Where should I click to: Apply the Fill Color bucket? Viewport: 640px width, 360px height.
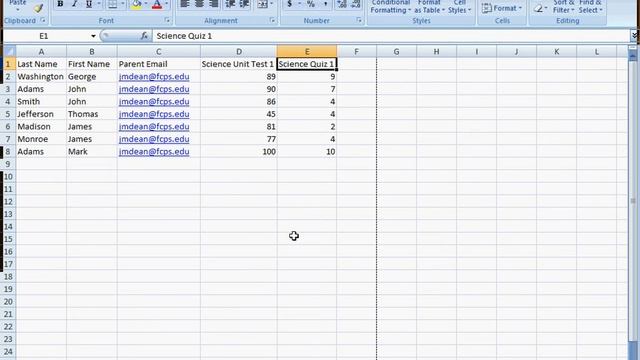(137, 4)
